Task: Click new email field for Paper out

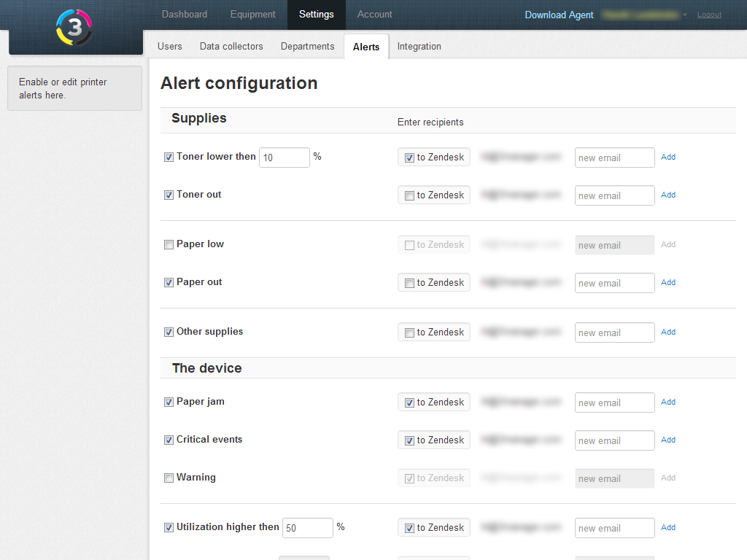Action: tap(614, 283)
